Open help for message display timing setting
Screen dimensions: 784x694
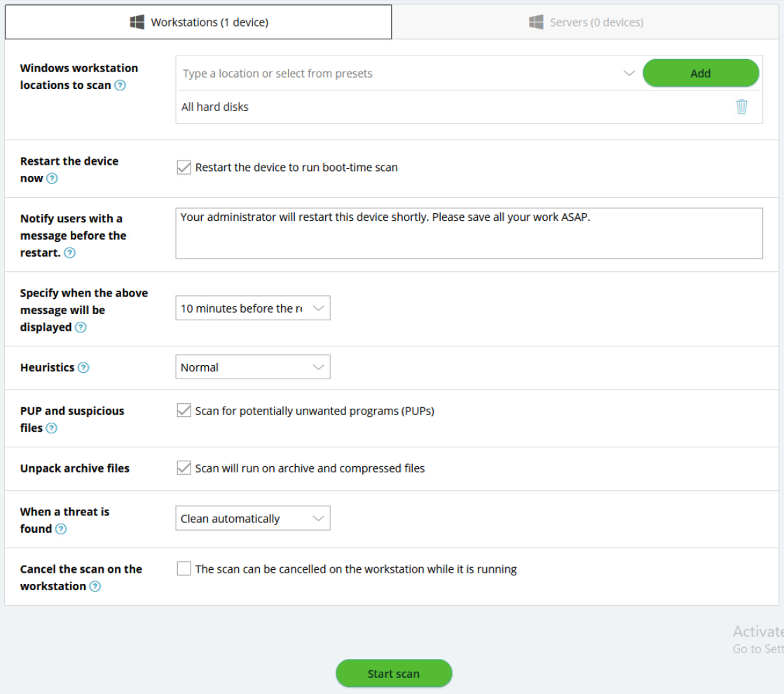(81, 327)
